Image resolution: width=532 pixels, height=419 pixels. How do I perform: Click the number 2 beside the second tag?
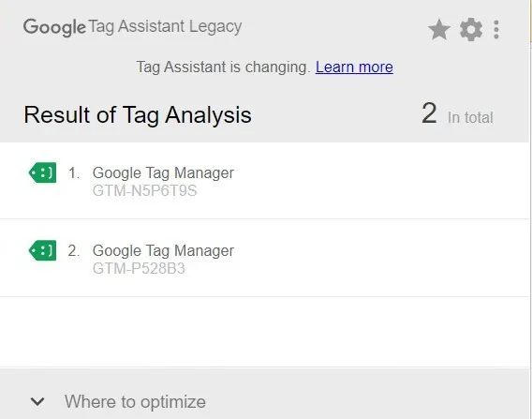(x=74, y=250)
